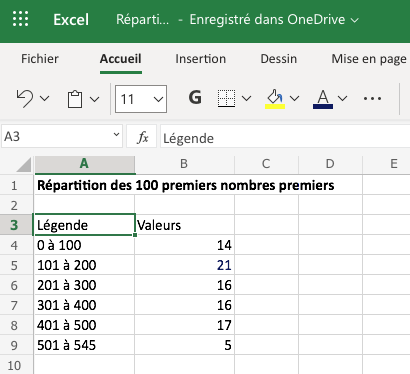The image size is (410, 374).
Task: Click the Undo arrow icon
Action: (x=25, y=99)
